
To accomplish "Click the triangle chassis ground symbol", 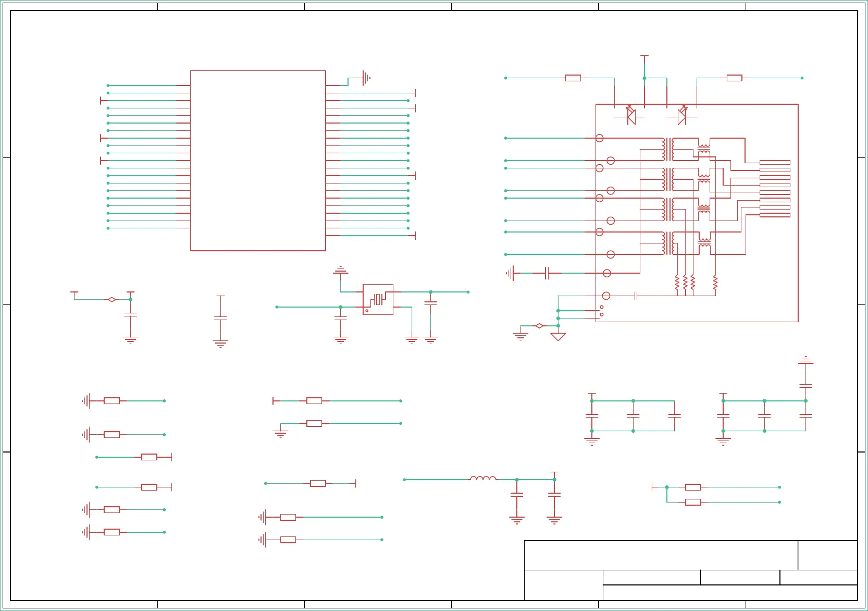I will click(x=558, y=337).
